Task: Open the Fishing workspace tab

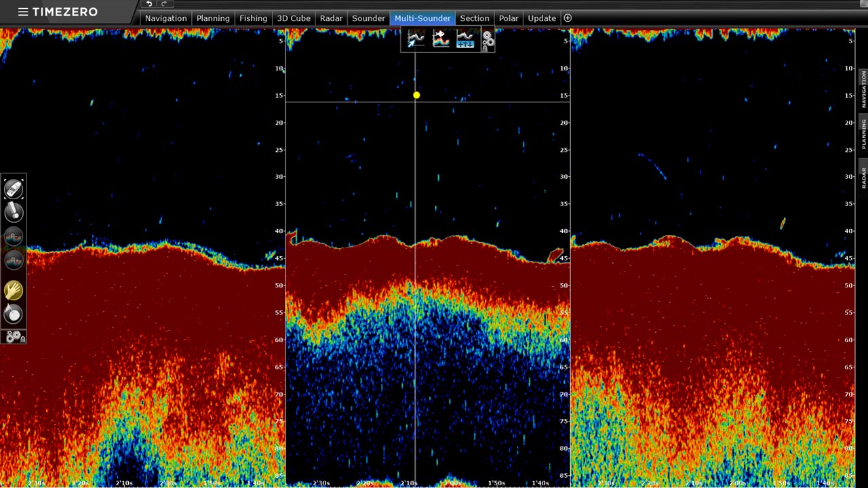Action: 253,18
